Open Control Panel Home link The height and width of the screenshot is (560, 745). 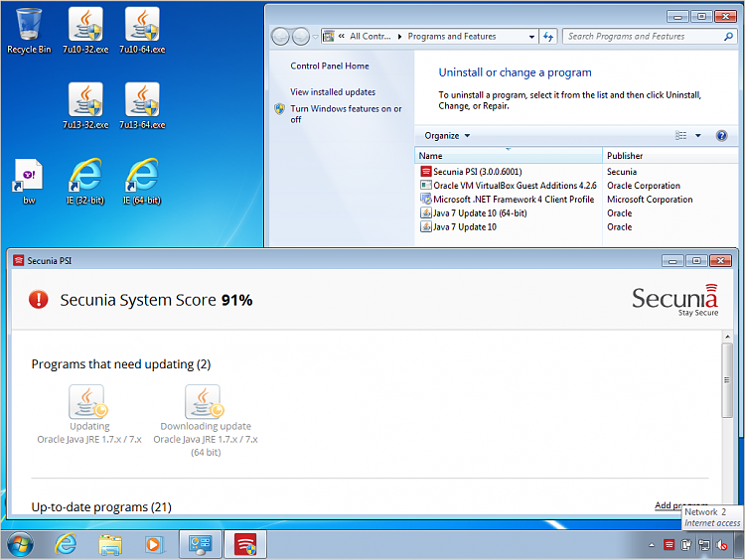coord(329,66)
